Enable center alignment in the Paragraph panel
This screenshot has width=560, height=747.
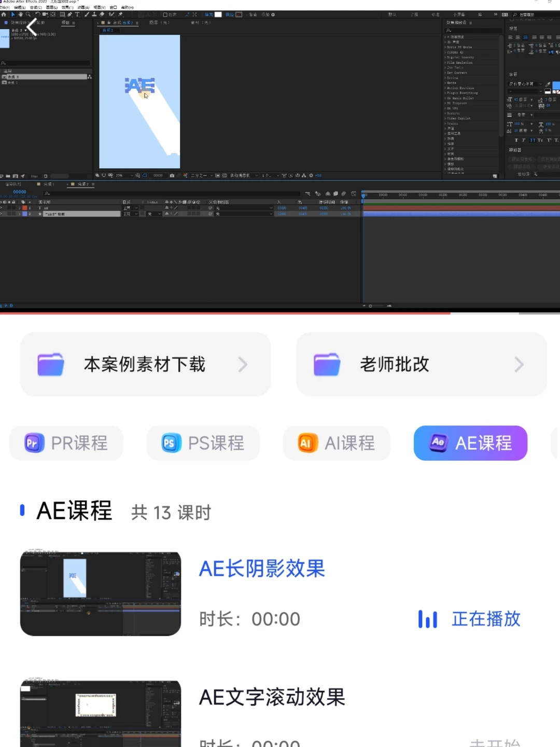[x=525, y=37]
